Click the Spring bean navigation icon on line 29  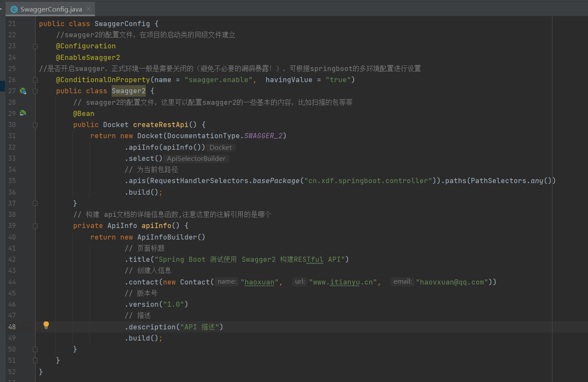[23, 113]
